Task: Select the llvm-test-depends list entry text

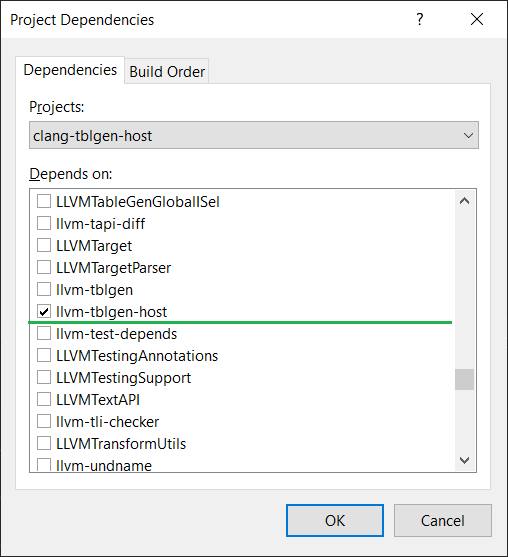Action: point(117,334)
